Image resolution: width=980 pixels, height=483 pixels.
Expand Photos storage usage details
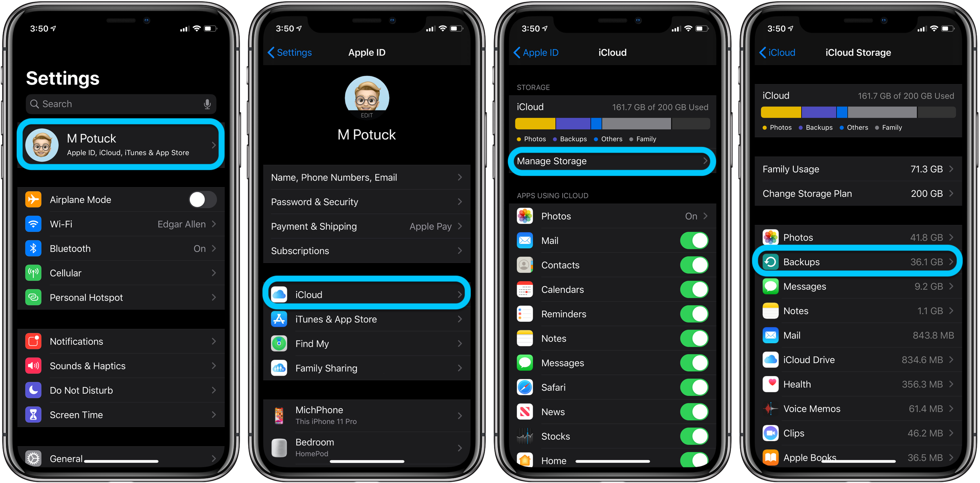[858, 236]
